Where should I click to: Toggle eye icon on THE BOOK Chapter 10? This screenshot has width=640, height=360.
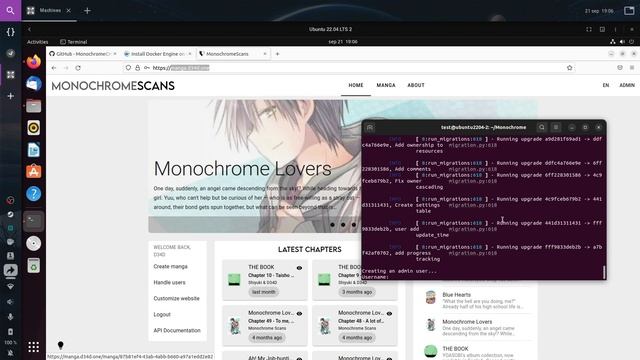click(x=299, y=268)
